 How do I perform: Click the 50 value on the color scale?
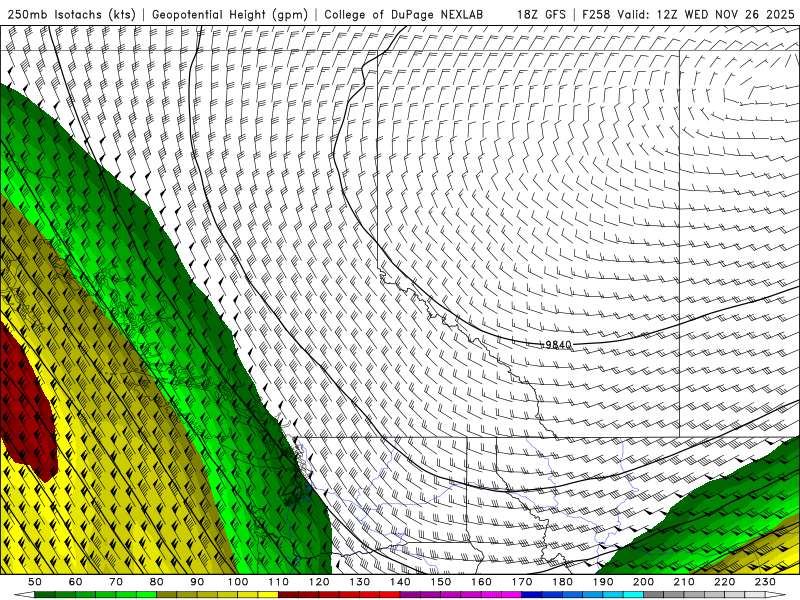(x=35, y=582)
